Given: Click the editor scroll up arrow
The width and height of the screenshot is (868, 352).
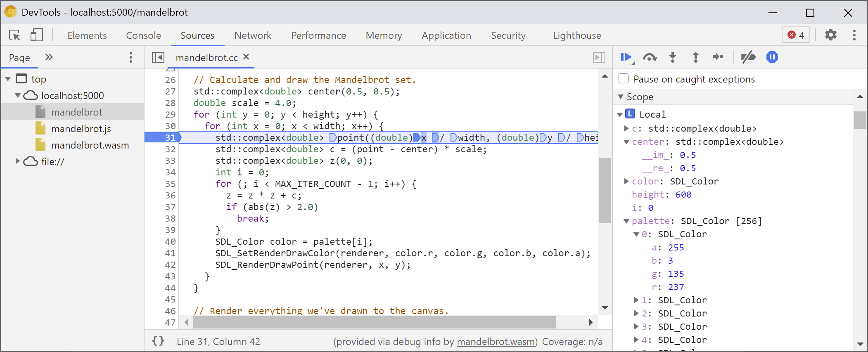Looking at the screenshot, I should (605, 76).
